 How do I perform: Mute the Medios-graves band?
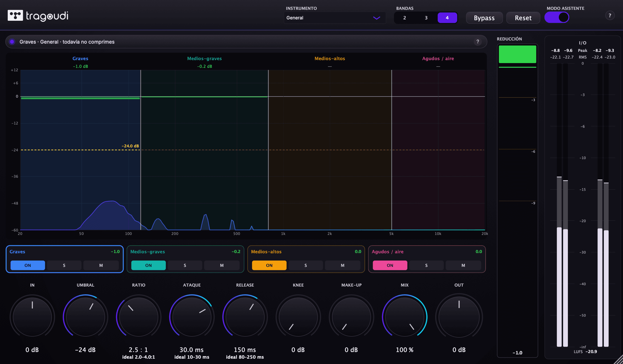click(x=222, y=265)
